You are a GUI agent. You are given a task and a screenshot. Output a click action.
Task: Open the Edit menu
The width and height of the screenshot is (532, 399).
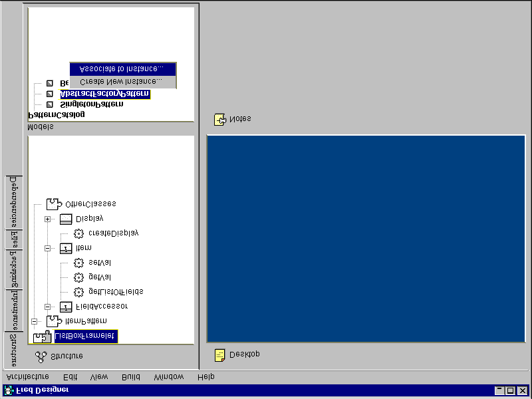70,377
